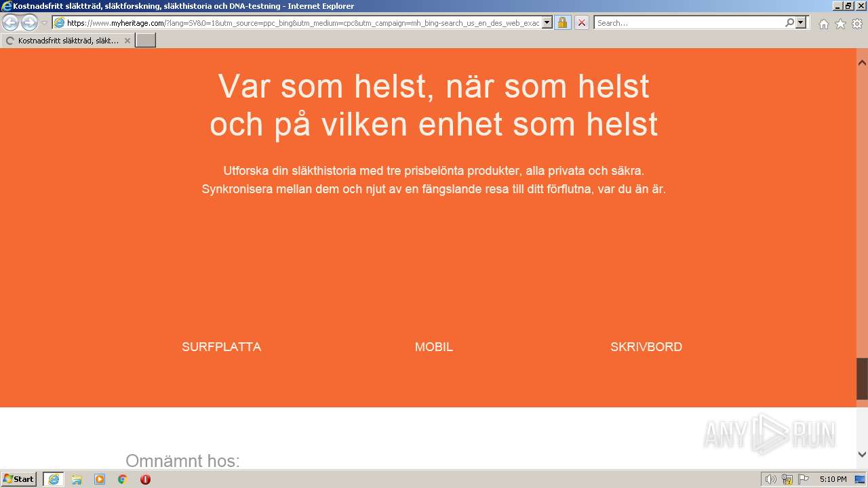The height and width of the screenshot is (488, 868).
Task: Launch Google Chrome from taskbar
Action: pyautogui.click(x=123, y=479)
